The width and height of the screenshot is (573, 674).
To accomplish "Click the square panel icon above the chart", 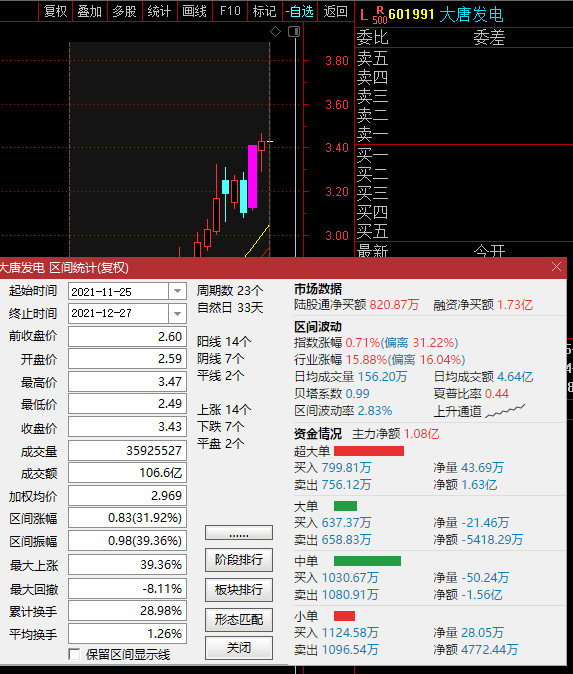I will (294, 31).
